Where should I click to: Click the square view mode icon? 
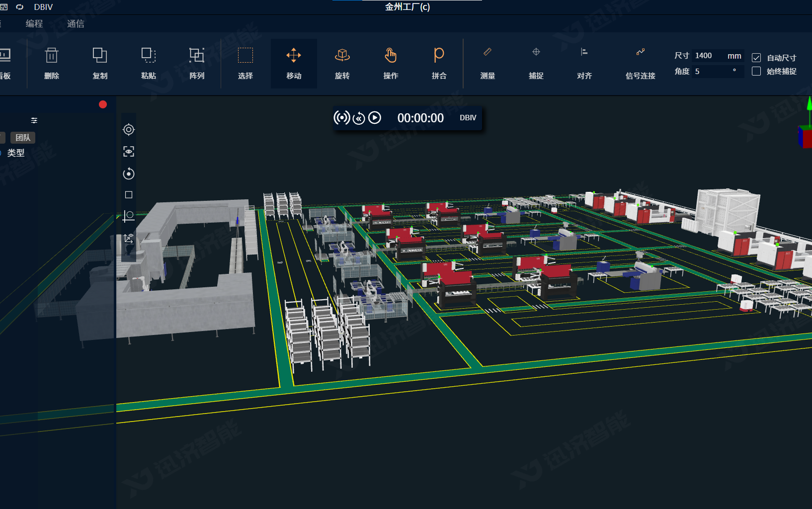coord(129,195)
